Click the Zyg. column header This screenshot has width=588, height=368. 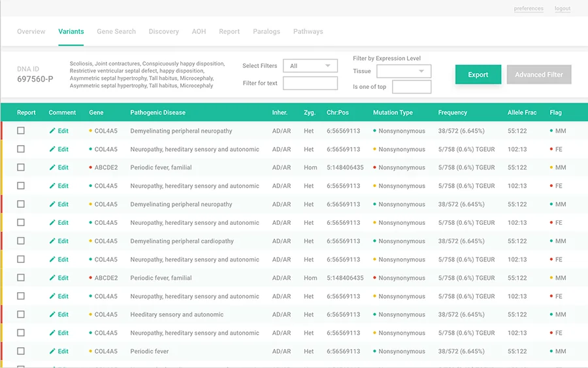310,112
